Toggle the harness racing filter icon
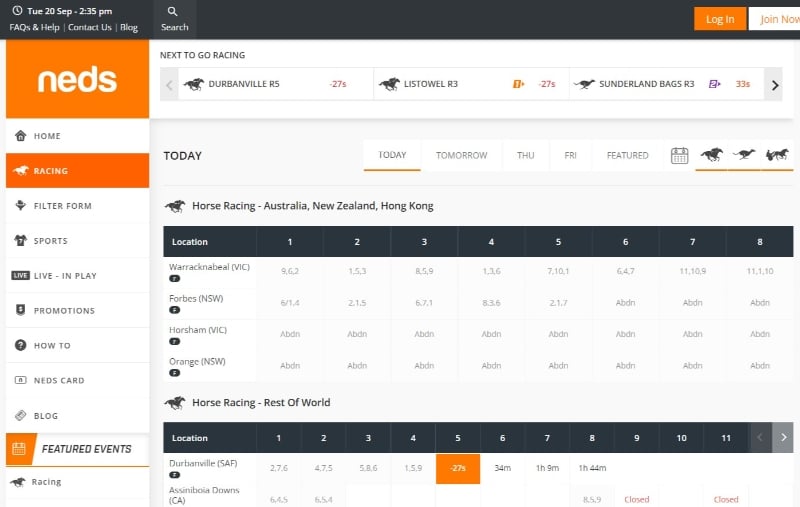This screenshot has height=507, width=800. click(777, 154)
